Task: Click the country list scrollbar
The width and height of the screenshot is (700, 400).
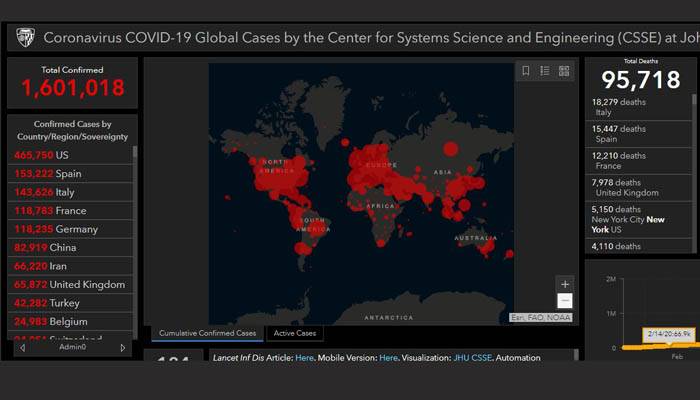Action: coord(135,153)
